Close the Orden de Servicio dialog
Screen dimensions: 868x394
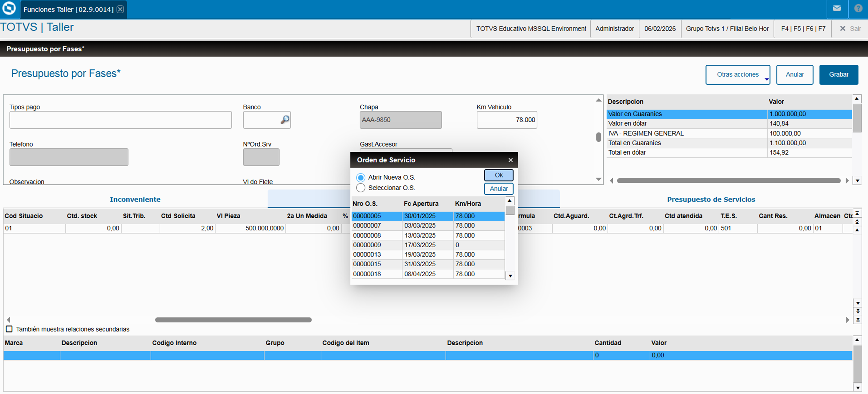click(x=511, y=160)
